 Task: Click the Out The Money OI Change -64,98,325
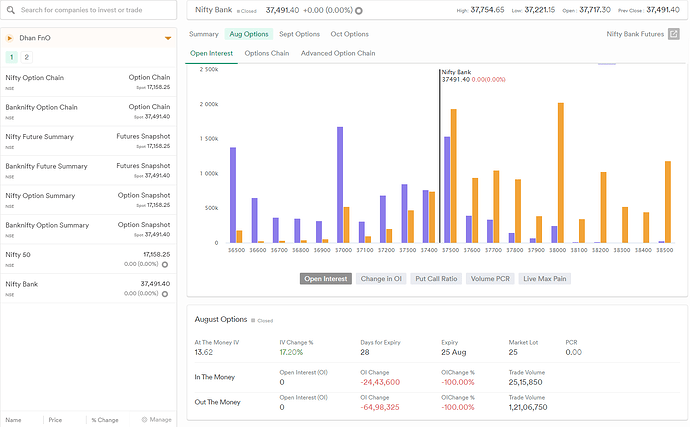click(380, 407)
